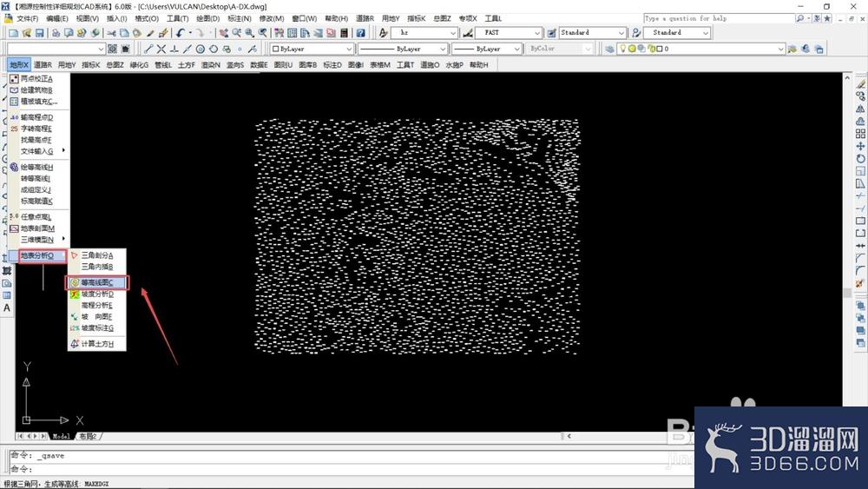
Task: Click the blue Help question-mark icon
Action: click(x=360, y=33)
